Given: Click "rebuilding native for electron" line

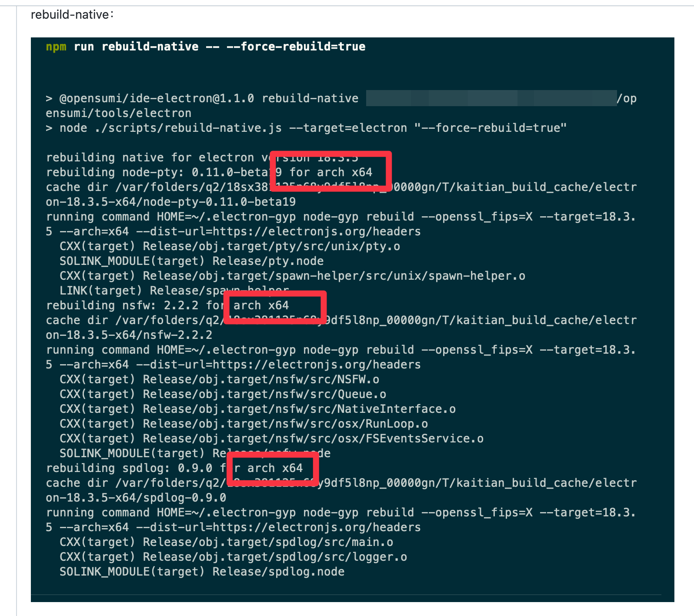Looking at the screenshot, I should pos(202,157).
